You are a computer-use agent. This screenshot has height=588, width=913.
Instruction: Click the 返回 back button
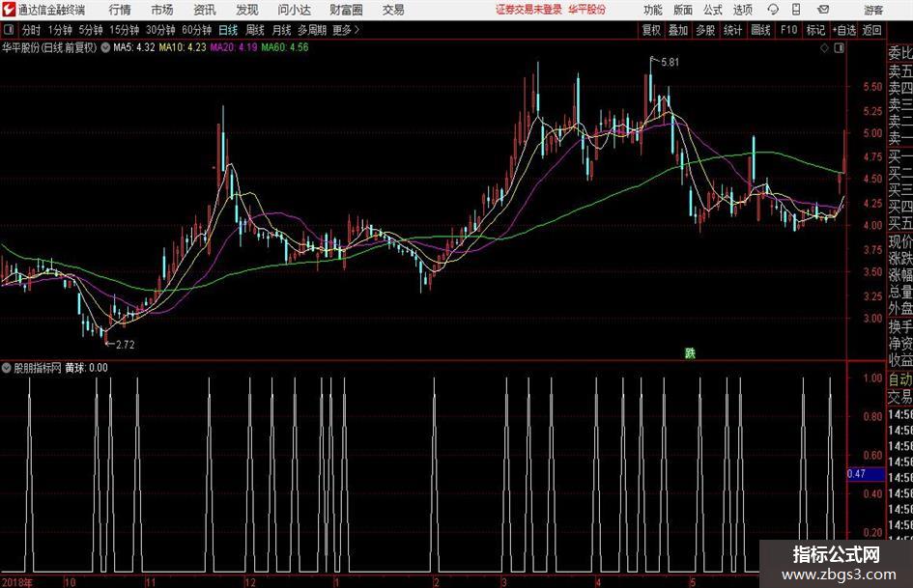pyautogui.click(x=871, y=30)
